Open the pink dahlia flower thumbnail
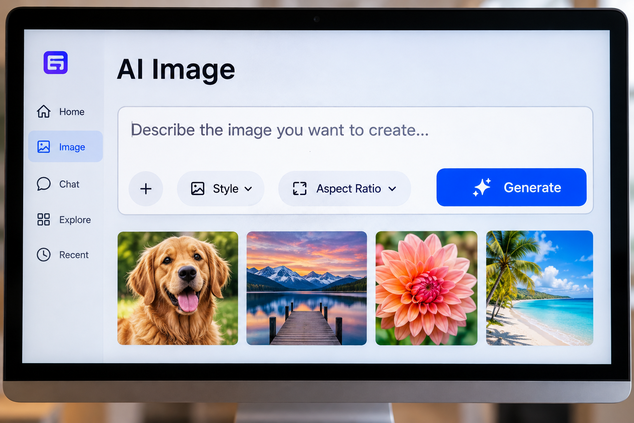 [x=426, y=288]
